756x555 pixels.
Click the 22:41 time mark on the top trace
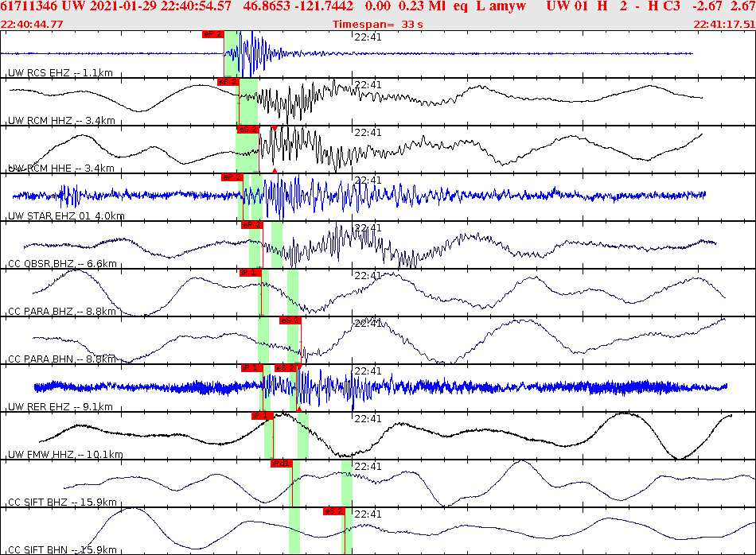(x=366, y=34)
